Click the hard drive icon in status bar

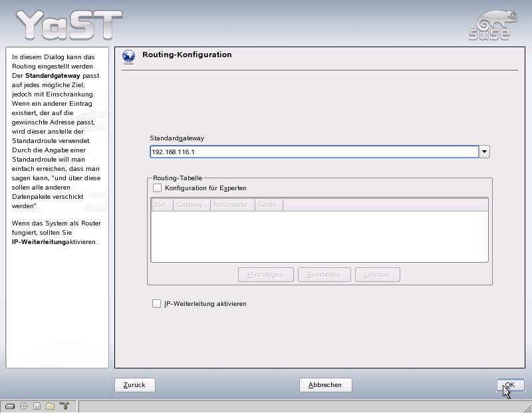point(10,406)
